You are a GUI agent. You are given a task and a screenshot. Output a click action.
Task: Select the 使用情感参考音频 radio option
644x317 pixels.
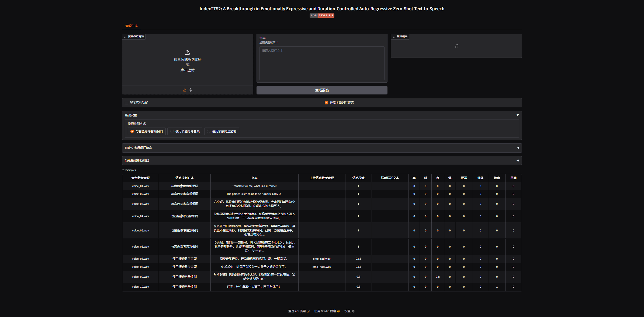coord(172,131)
